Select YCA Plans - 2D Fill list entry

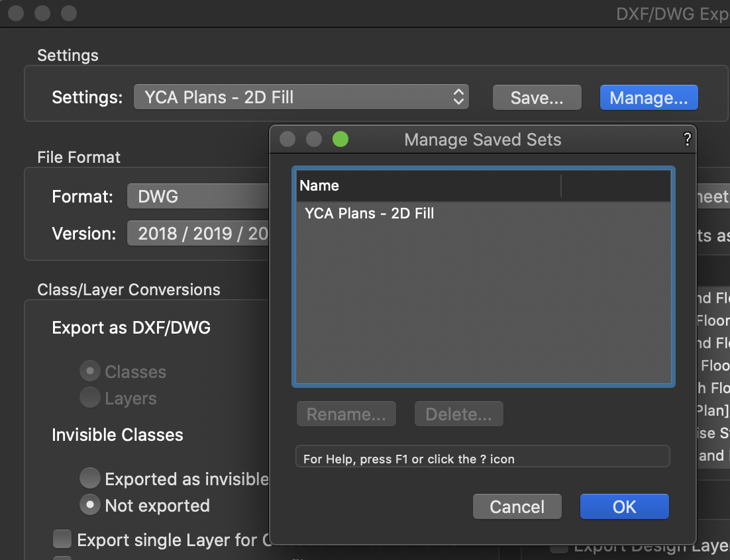tap(370, 214)
